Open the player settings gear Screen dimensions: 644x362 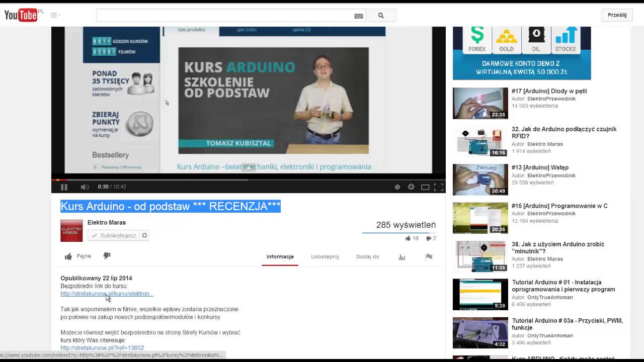pos(411,187)
